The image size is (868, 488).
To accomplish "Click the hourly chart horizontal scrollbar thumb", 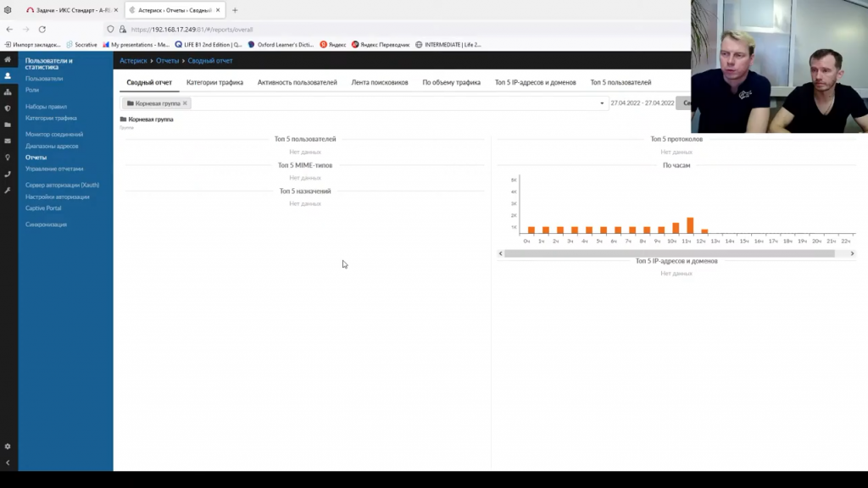I will [670, 253].
